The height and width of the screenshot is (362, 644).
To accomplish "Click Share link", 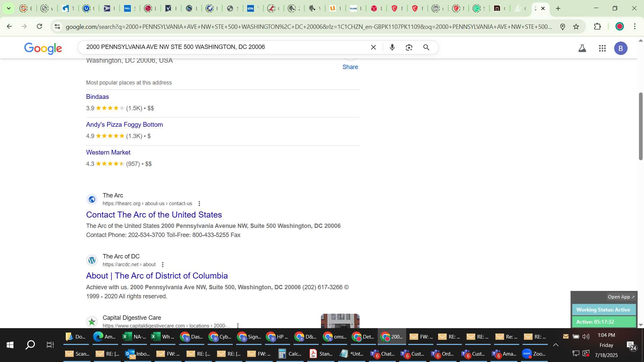I will pyautogui.click(x=350, y=67).
